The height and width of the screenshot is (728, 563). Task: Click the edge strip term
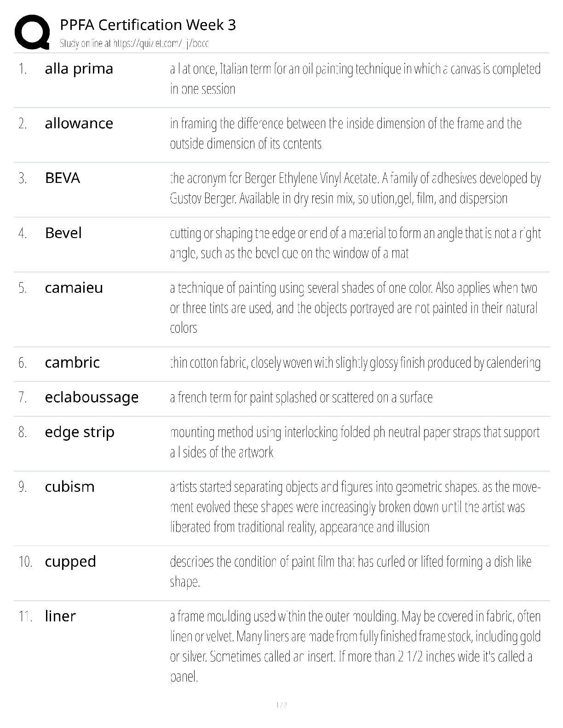point(80,432)
